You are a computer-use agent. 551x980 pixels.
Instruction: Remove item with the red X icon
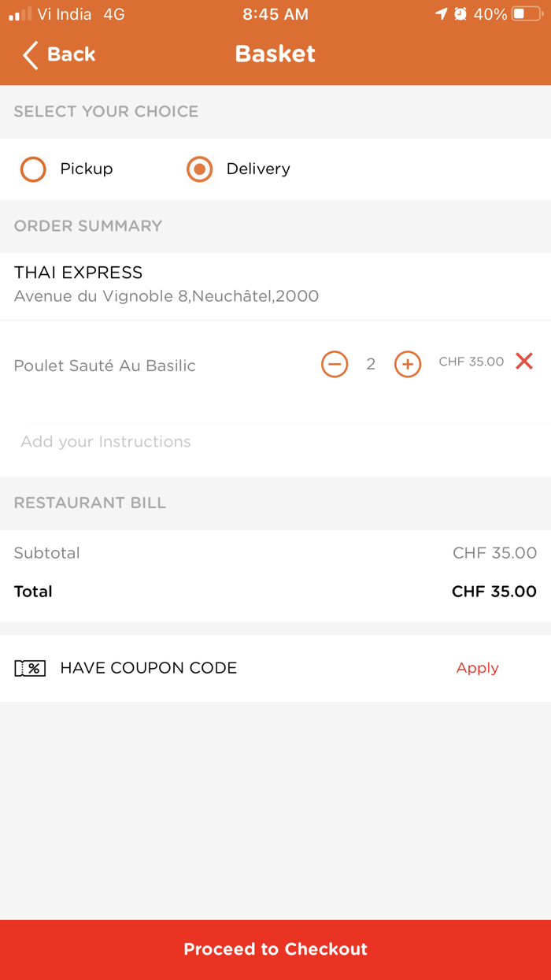coord(524,362)
